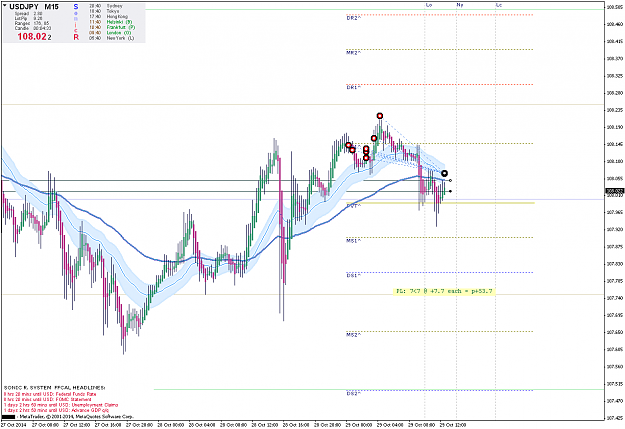The image size is (625, 429).
Task: Click the MetaQuotes Software Corp copyright text
Action: pos(75,416)
